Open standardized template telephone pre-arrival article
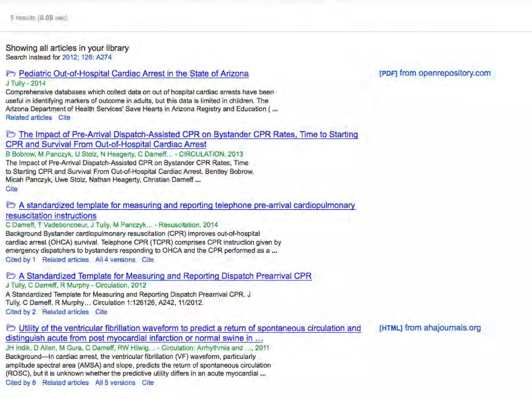Viewport: 532px width, 399px height. (187, 205)
